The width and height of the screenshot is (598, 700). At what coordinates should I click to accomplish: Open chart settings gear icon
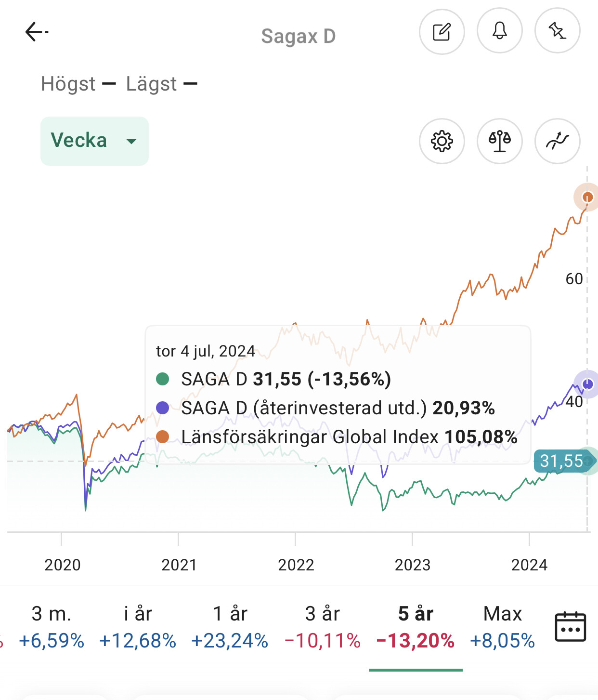pyautogui.click(x=442, y=141)
